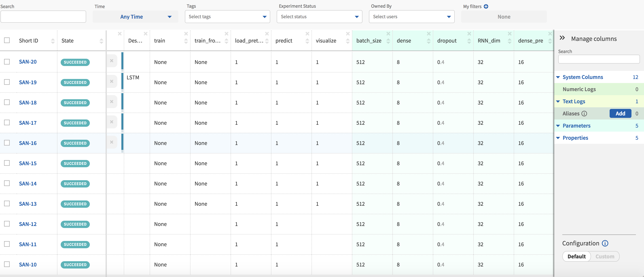
Task: Toggle the select-all header checkbox
Action: tap(7, 40)
